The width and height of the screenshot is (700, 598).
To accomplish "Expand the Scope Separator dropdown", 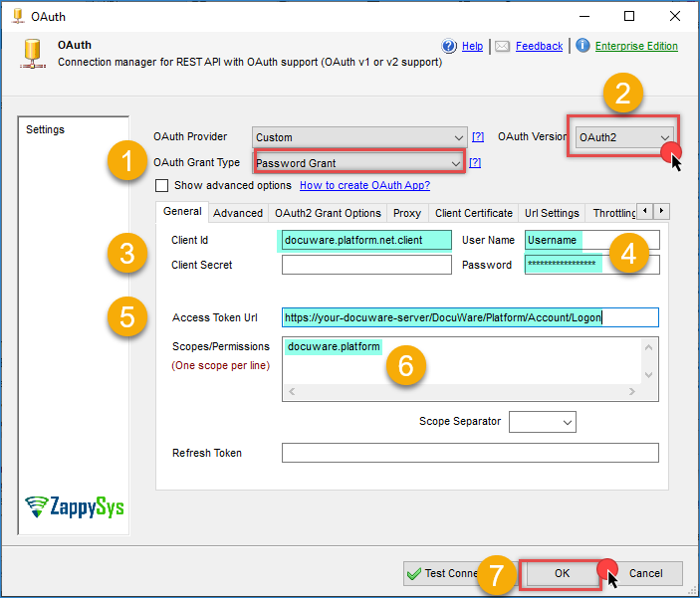I will coord(543,422).
